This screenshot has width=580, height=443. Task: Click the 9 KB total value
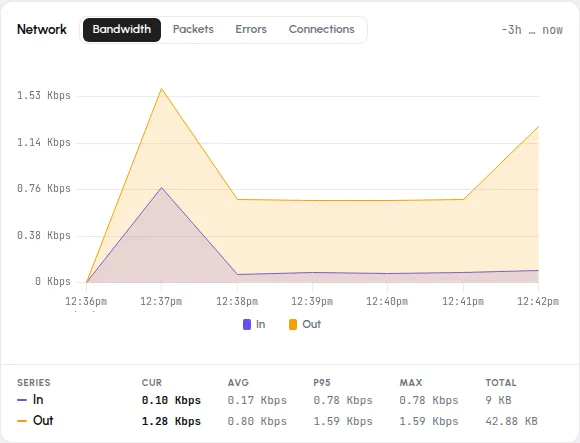pyautogui.click(x=498, y=400)
